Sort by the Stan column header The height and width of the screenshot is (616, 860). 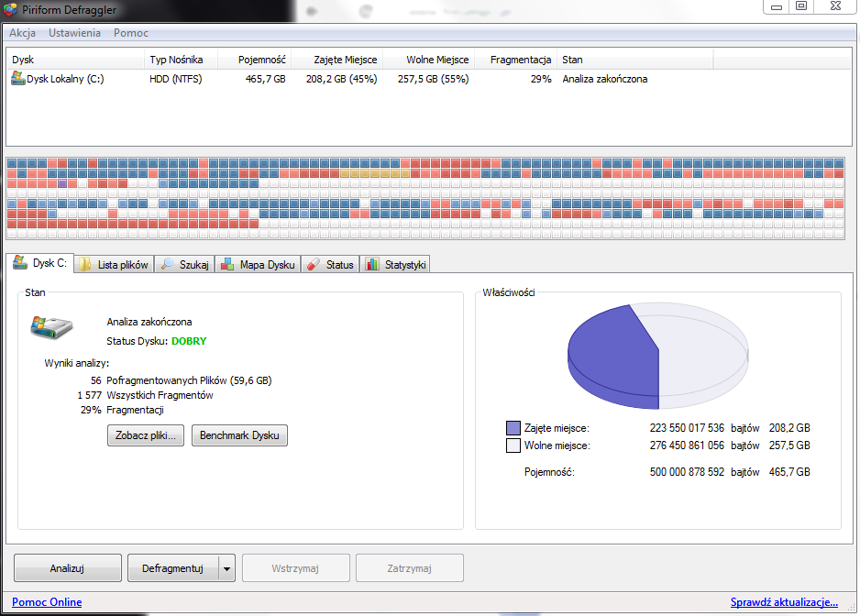coord(635,60)
